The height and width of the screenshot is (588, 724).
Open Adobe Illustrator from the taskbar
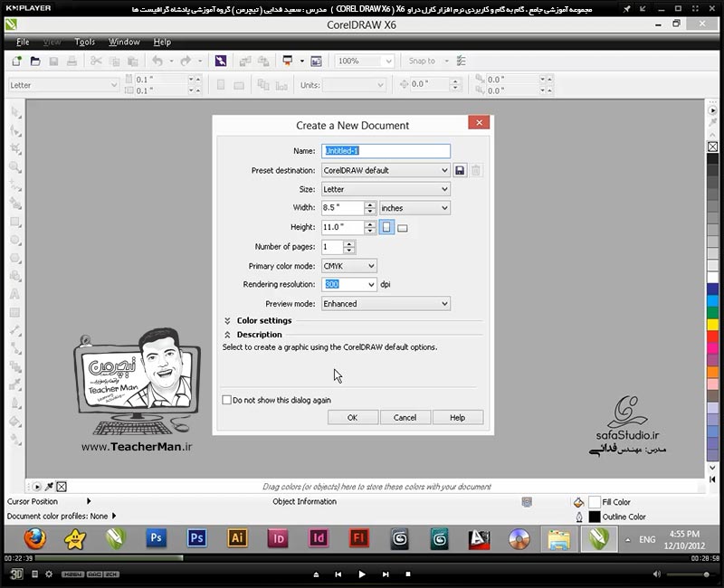pos(237,538)
